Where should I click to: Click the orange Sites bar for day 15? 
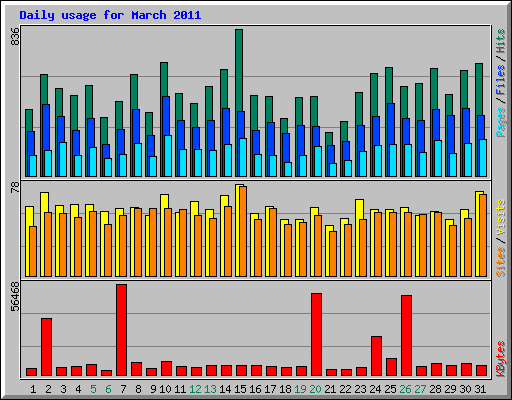pyautogui.click(x=243, y=231)
